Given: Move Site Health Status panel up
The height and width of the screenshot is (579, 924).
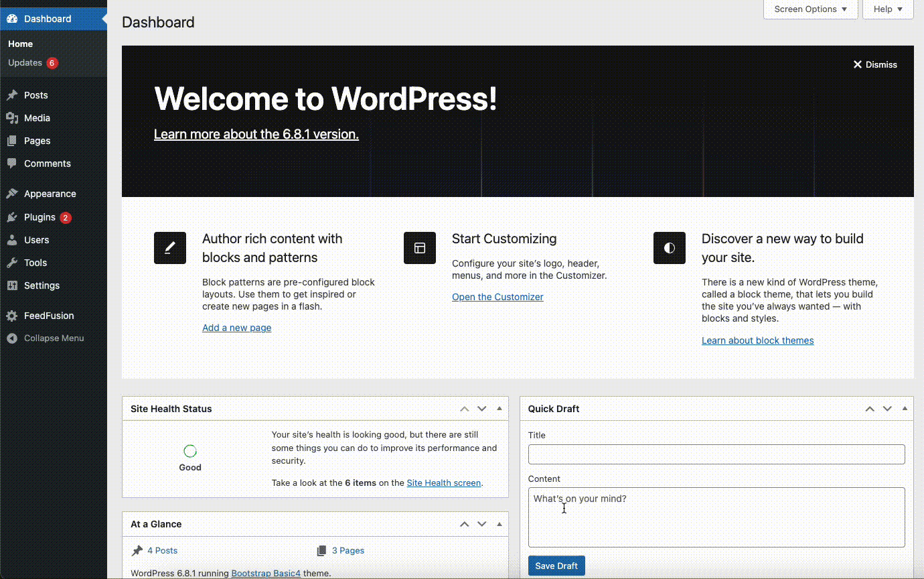Looking at the screenshot, I should [464, 409].
